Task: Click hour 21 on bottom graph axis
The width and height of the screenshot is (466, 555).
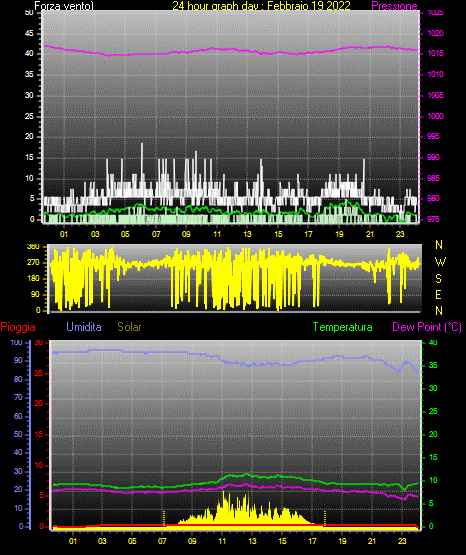Action: pyautogui.click(x=372, y=541)
